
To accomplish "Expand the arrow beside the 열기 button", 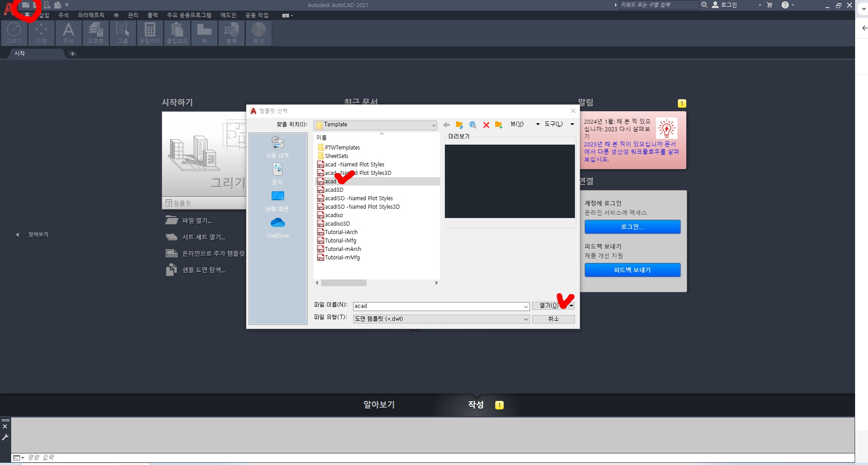I will coord(571,306).
